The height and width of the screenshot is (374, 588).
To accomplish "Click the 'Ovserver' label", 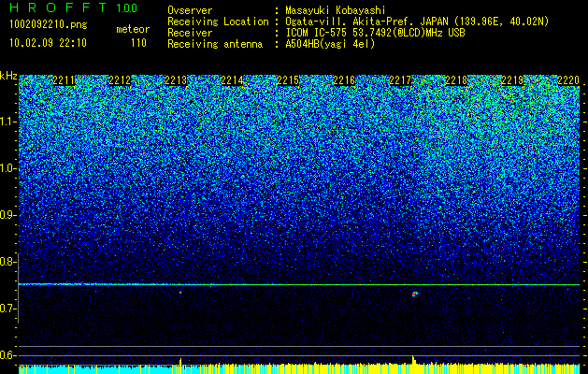I will [x=190, y=10].
